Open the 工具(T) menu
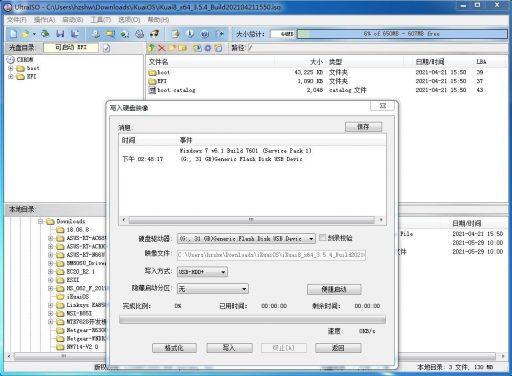The image size is (512, 376). coord(101,20)
